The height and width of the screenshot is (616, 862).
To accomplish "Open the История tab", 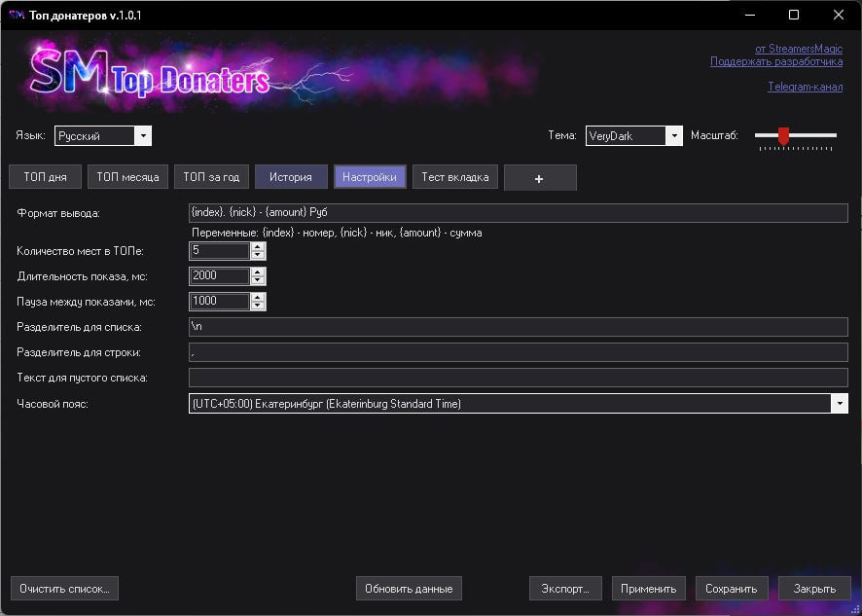I will (x=290, y=177).
